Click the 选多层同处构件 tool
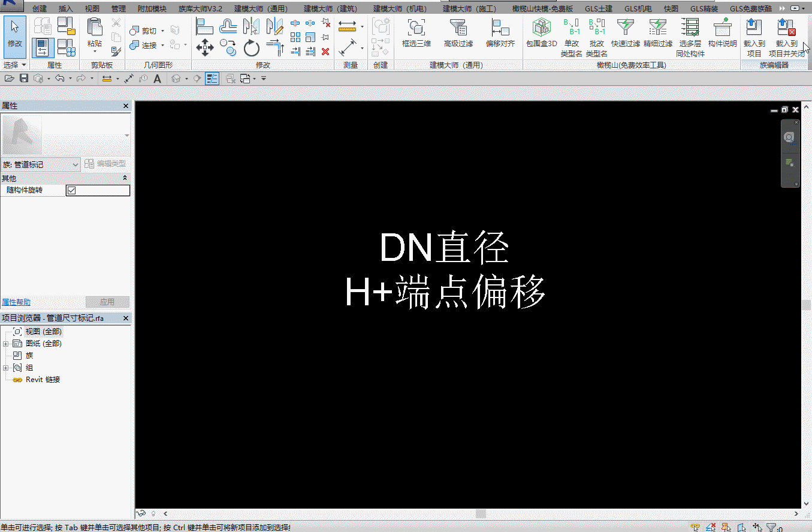 click(x=690, y=37)
